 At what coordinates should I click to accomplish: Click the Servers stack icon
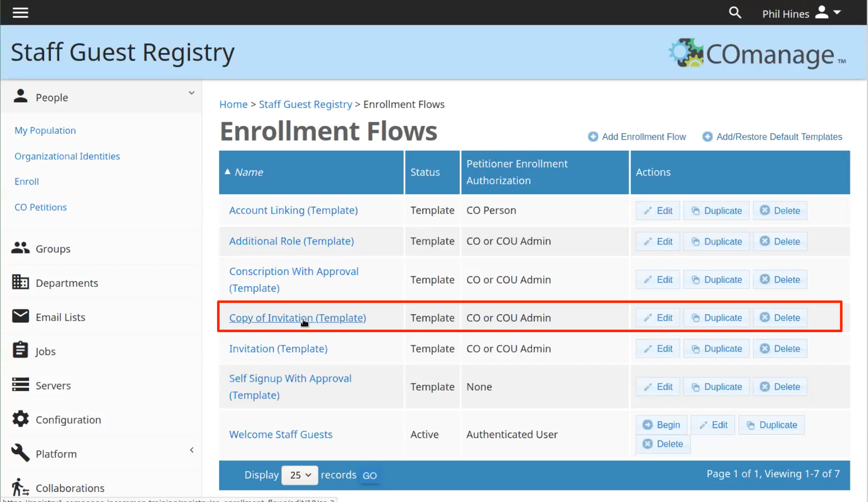(20, 384)
